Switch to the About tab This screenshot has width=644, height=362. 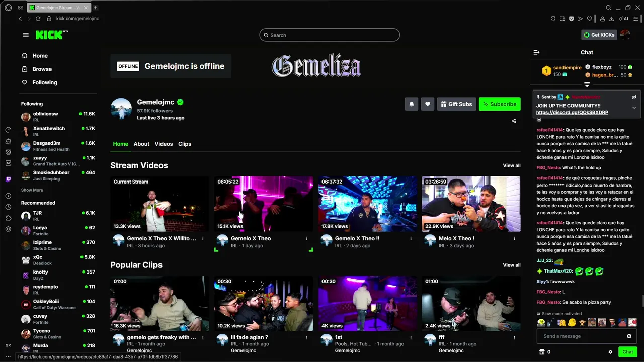coord(141,144)
